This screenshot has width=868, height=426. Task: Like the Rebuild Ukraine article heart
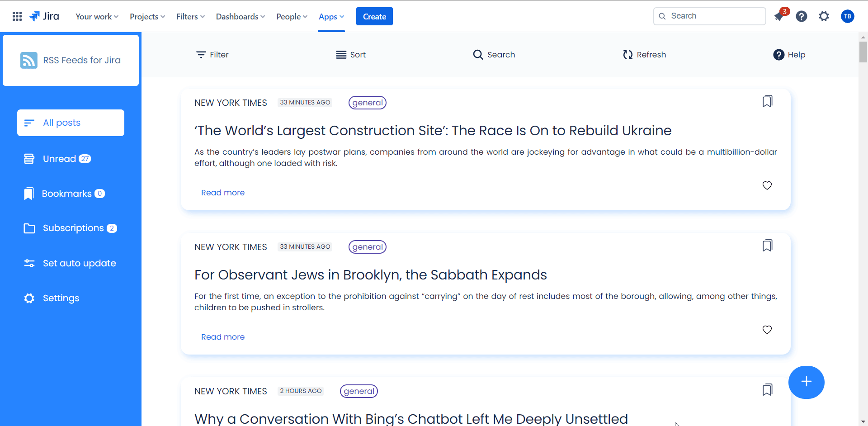click(x=767, y=185)
